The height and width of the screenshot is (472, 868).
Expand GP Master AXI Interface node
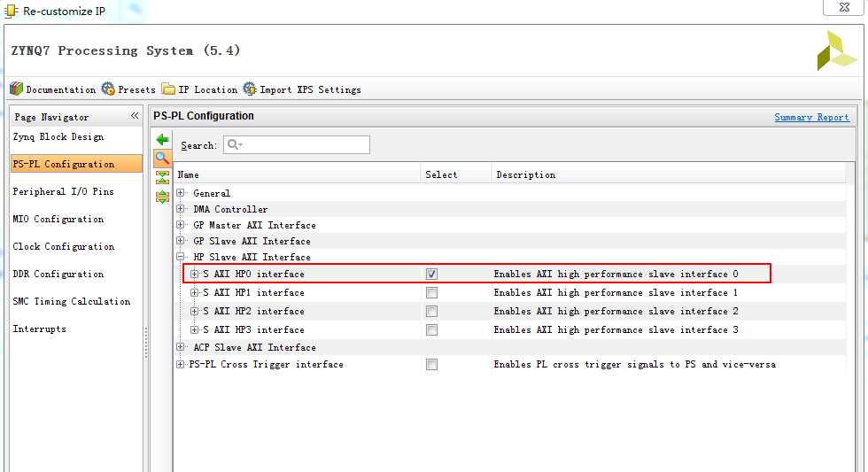pyautogui.click(x=181, y=225)
